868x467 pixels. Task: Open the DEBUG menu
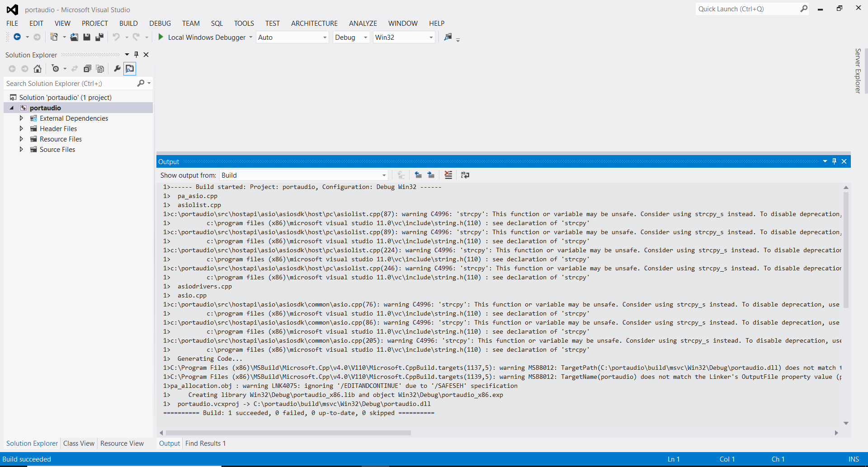click(160, 23)
